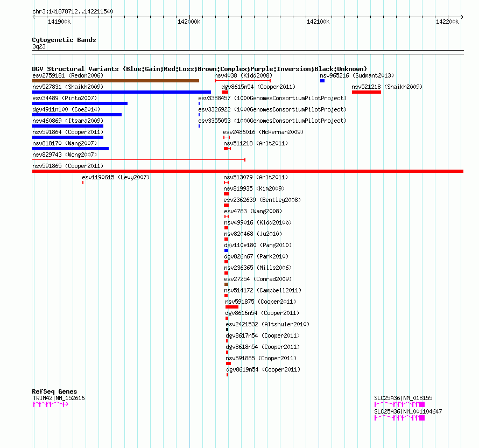Select nsv819935 (Kim2009) variant
This screenshot has width=479, height=448.
[x=254, y=188]
